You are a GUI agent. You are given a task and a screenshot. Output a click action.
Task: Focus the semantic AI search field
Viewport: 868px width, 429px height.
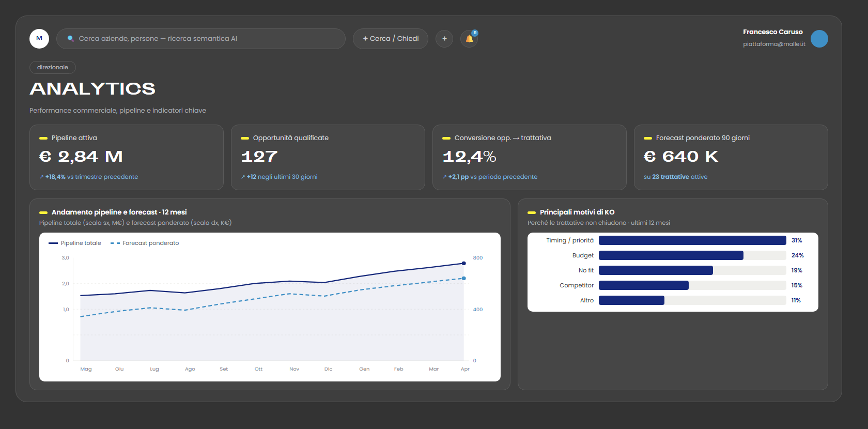[201, 39]
